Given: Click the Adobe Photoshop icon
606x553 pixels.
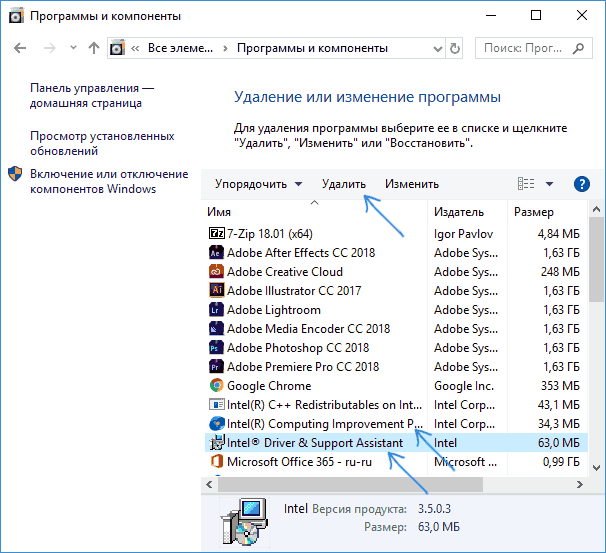Looking at the screenshot, I should point(216,347).
